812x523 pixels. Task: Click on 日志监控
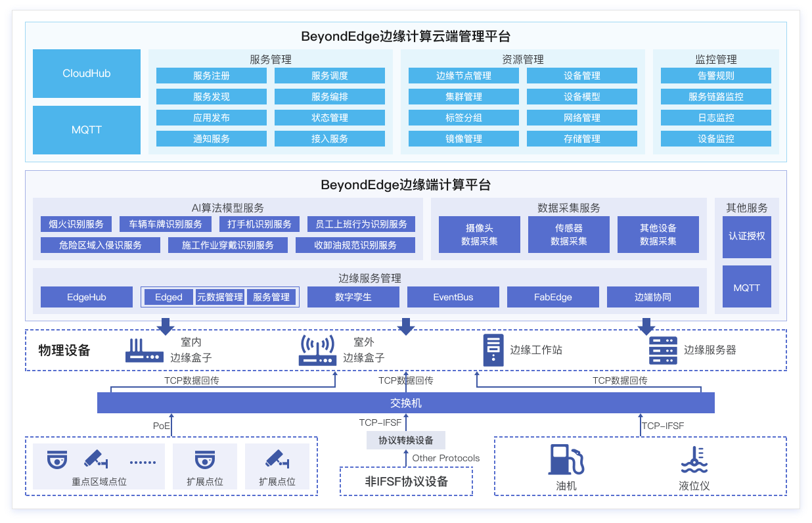(x=716, y=118)
